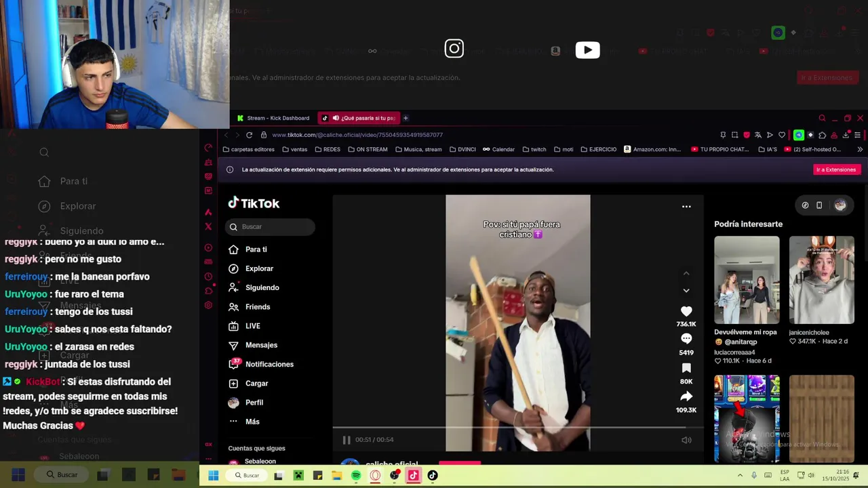Click the TikTok URL address bar
This screenshot has height=488, width=868.
(357, 135)
